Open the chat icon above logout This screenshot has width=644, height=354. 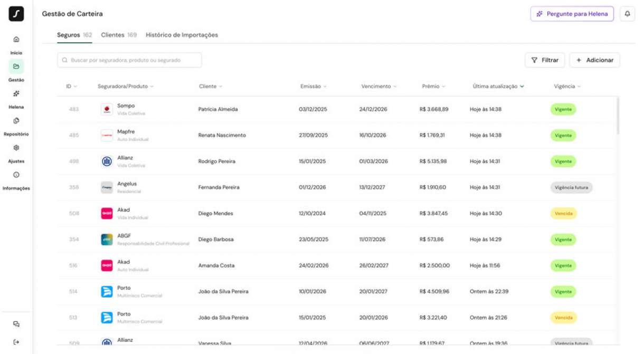point(16,324)
